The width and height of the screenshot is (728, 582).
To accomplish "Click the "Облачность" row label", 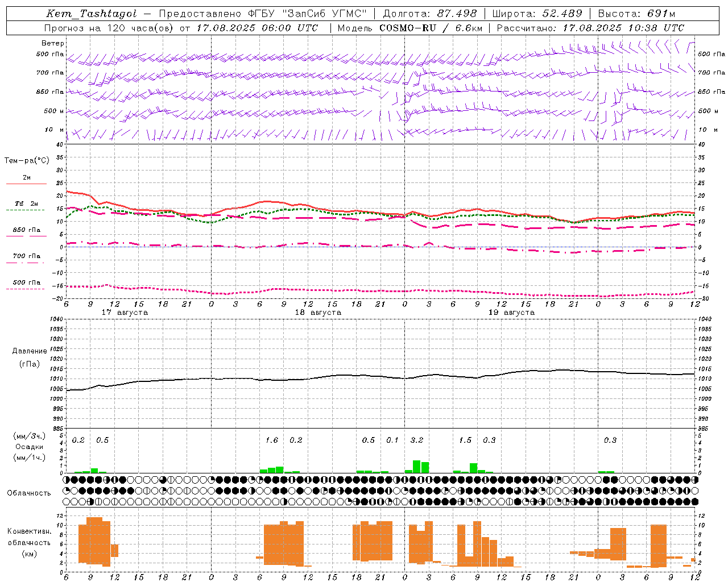I will (29, 493).
